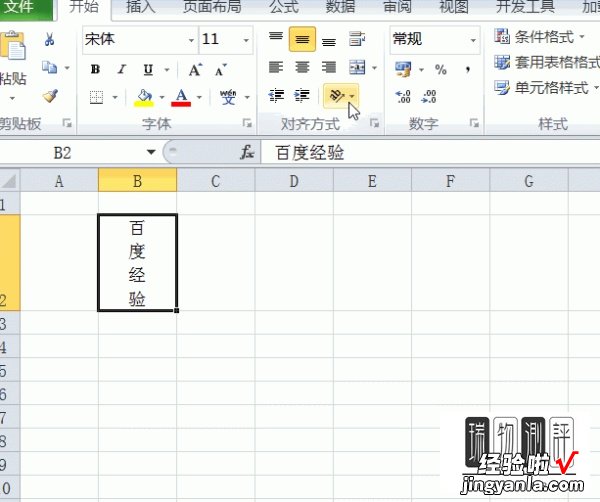This screenshot has height=502, width=600.
Task: Align text to top of cell
Action: tap(276, 38)
